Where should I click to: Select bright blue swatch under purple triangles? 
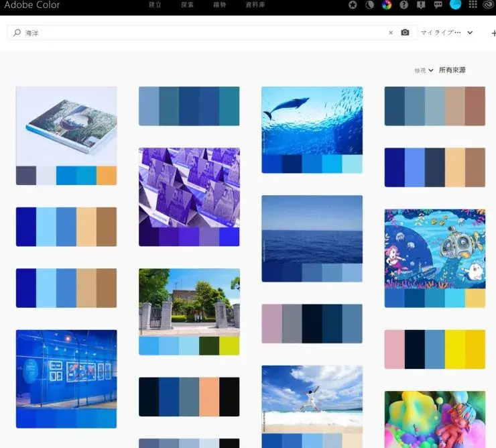(229, 237)
